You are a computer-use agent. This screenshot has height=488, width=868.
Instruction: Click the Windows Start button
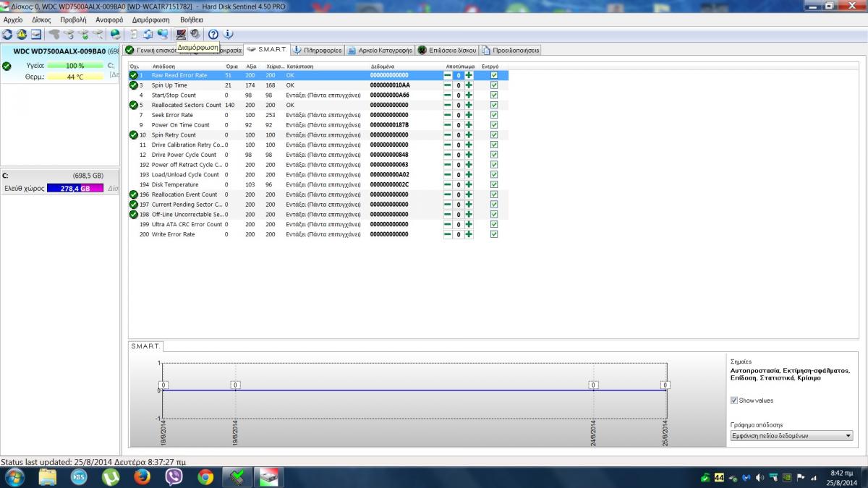pyautogui.click(x=14, y=477)
